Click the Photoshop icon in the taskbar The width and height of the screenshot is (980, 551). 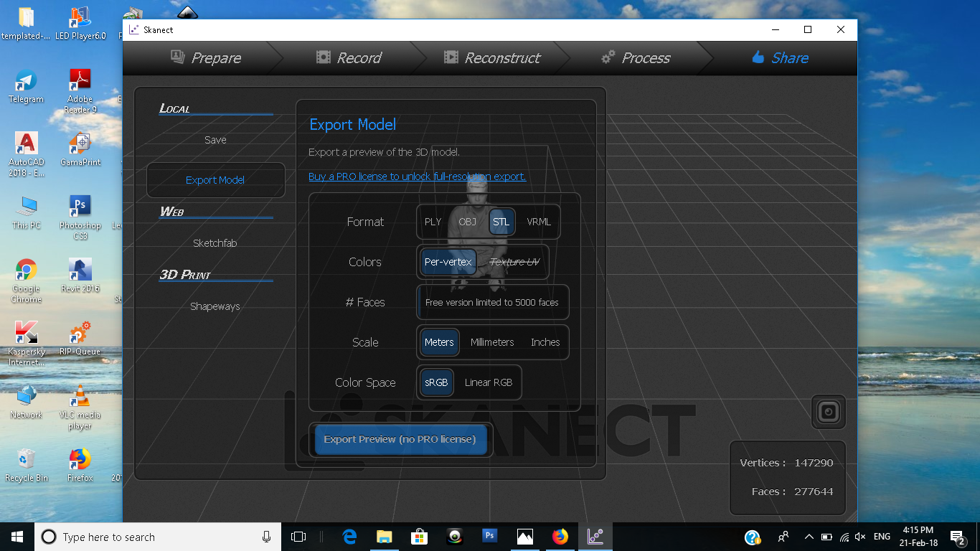pyautogui.click(x=490, y=537)
